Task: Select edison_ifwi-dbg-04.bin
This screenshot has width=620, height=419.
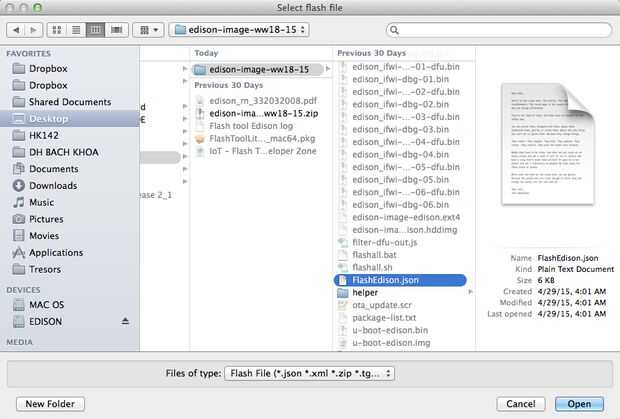Action: pyautogui.click(x=403, y=155)
